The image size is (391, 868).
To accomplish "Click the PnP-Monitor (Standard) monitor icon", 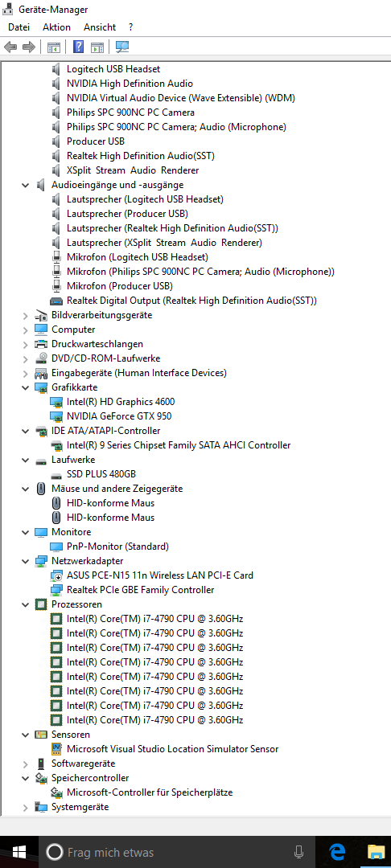I will point(56,547).
